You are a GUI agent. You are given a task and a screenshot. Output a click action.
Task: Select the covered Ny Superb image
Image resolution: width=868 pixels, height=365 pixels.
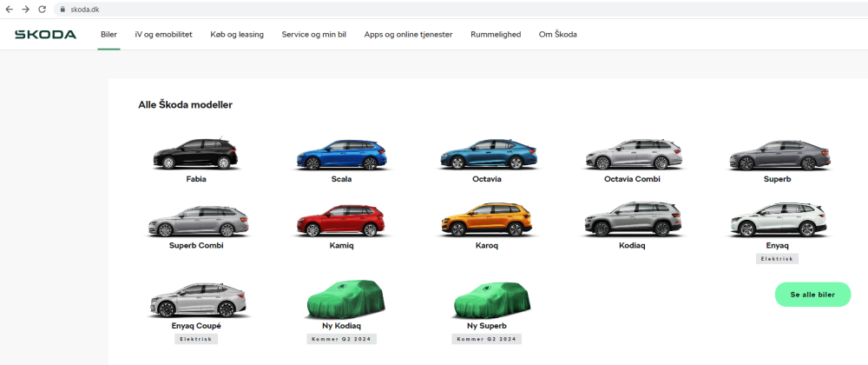tap(491, 300)
